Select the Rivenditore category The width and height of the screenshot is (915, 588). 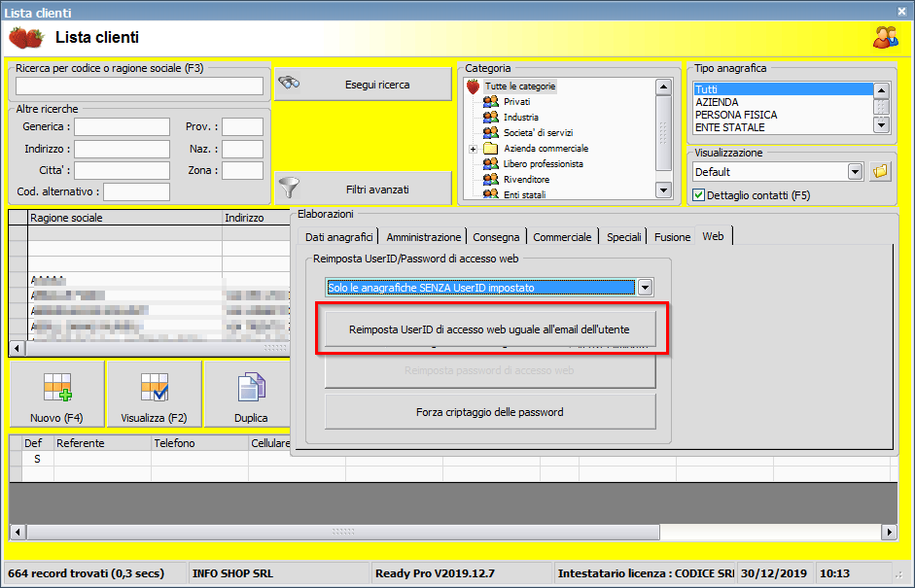(x=526, y=179)
